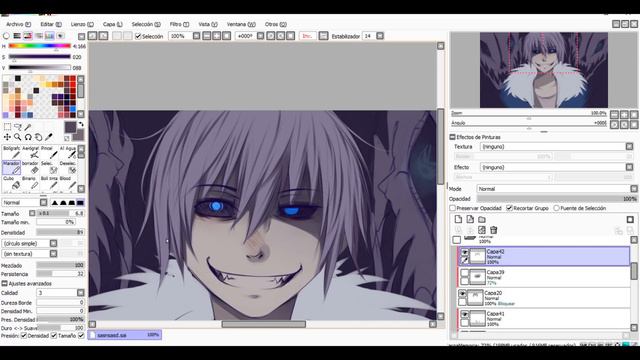Viewport: 640px width, 360px height.
Task: Select the lasso selection tool
Action: coord(18,127)
